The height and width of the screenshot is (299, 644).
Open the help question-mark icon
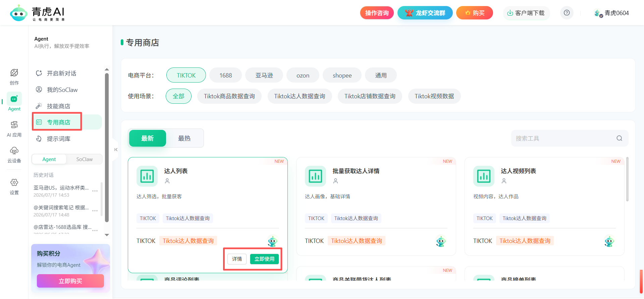coord(567,13)
